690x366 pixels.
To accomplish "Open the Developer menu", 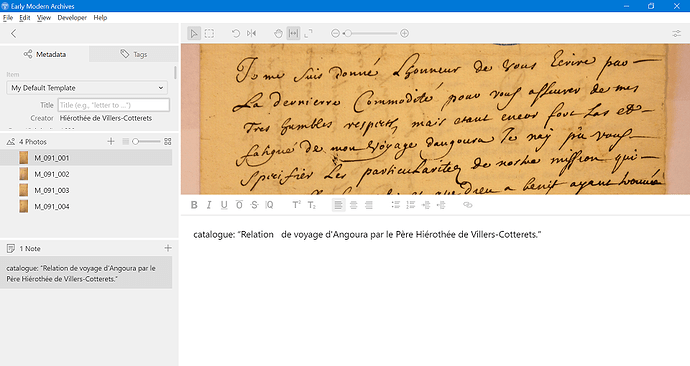I will point(72,18).
